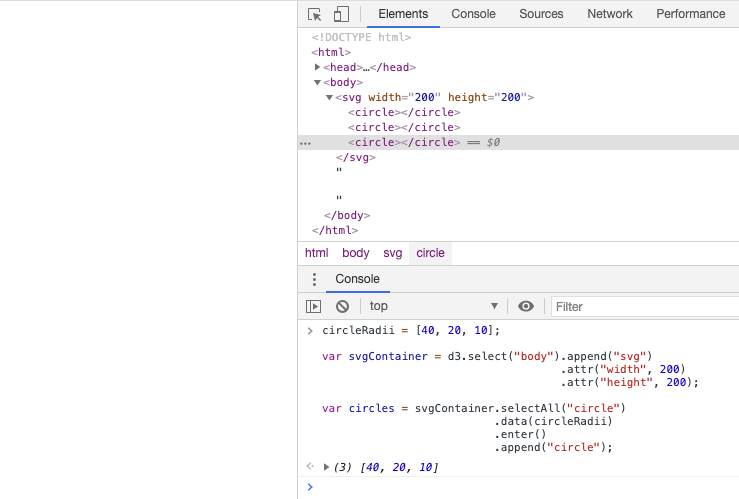Viewport: 739px width, 499px height.
Task: Select the closing </html> tag row
Action: click(x=335, y=230)
